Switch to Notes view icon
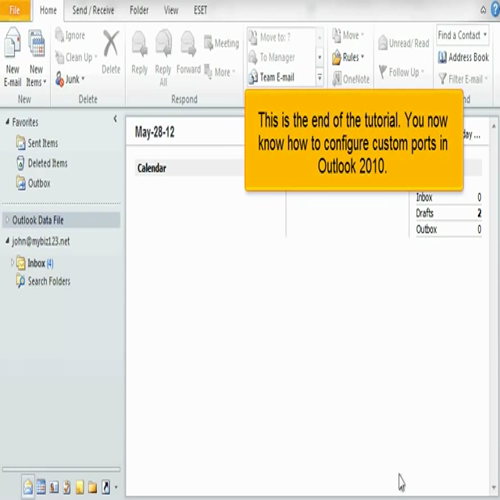 click(80, 487)
